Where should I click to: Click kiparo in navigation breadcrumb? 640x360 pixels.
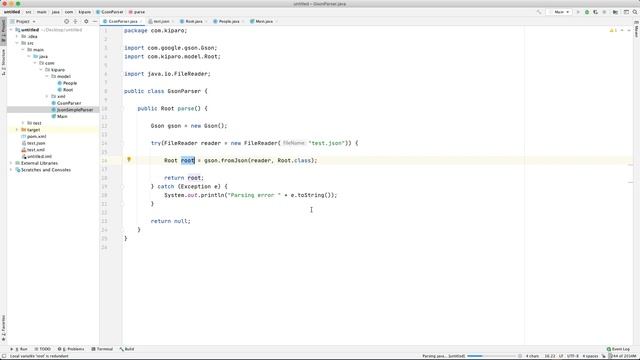(x=84, y=12)
